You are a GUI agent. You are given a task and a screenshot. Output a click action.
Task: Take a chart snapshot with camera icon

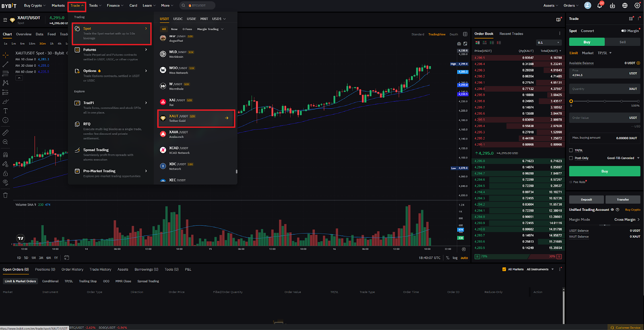(459, 43)
